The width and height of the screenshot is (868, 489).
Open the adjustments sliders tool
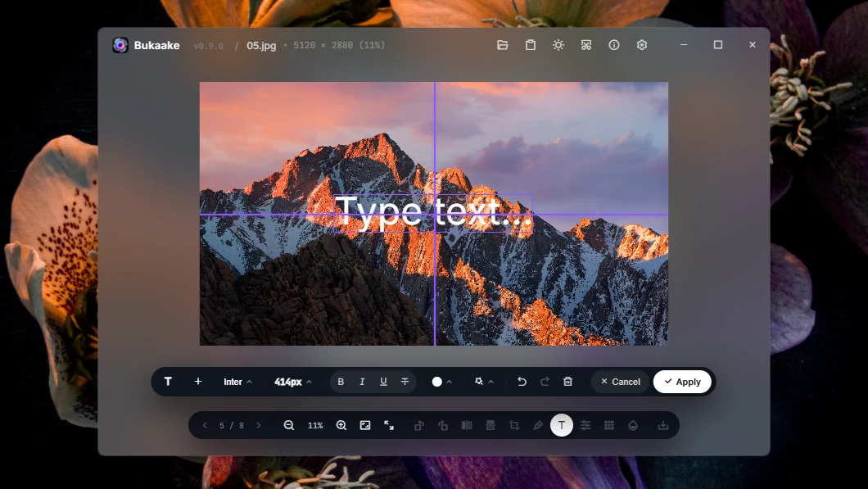point(585,425)
